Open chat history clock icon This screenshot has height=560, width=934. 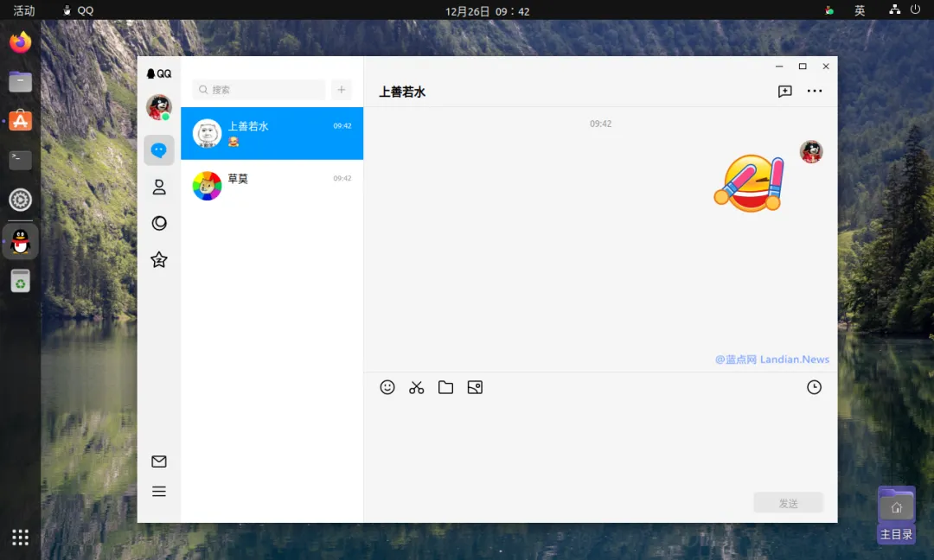pos(814,387)
